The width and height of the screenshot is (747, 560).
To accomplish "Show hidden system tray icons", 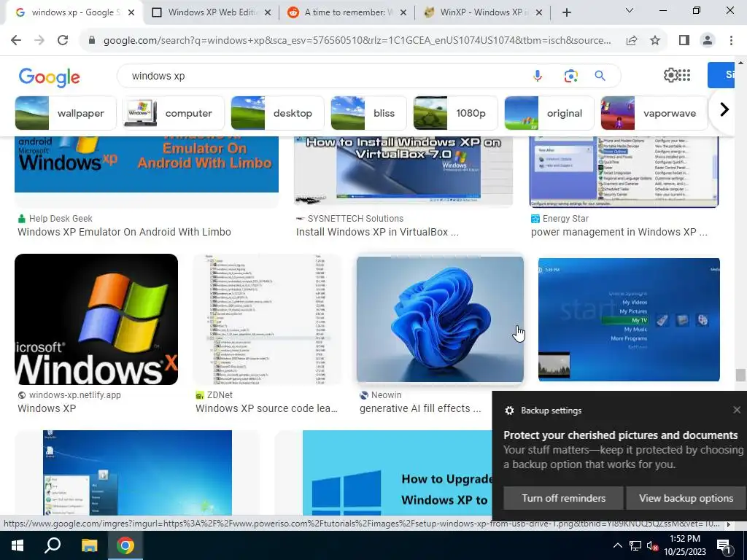I will [x=617, y=545].
